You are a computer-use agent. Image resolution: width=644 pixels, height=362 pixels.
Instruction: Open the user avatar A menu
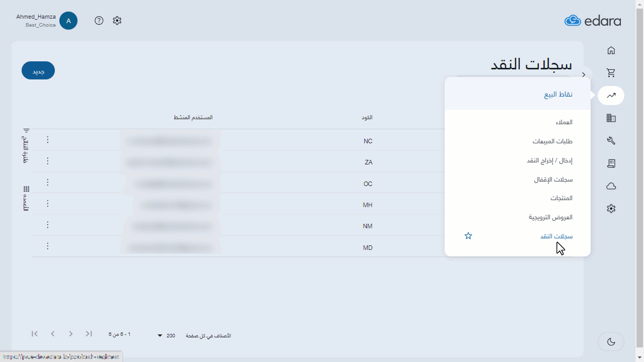[68, 21]
